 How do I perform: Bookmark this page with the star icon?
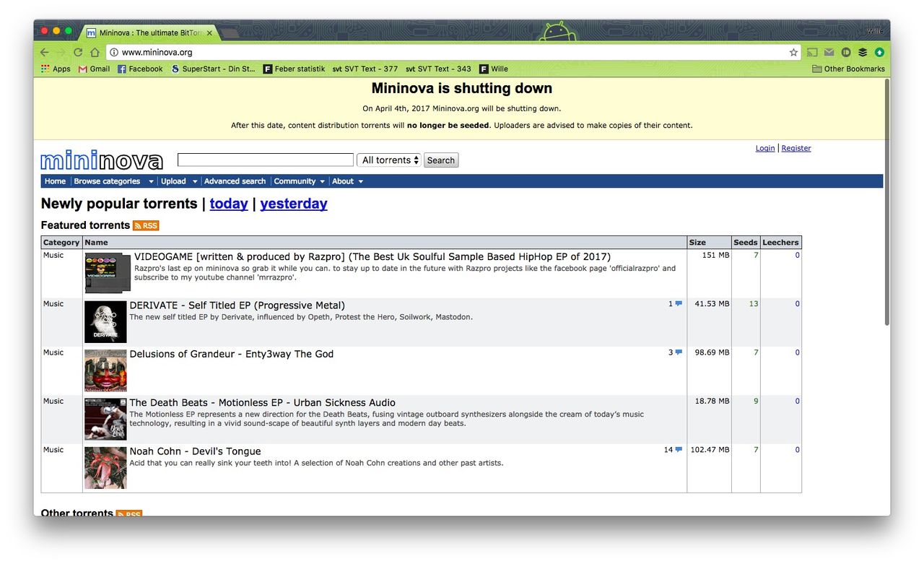point(793,52)
